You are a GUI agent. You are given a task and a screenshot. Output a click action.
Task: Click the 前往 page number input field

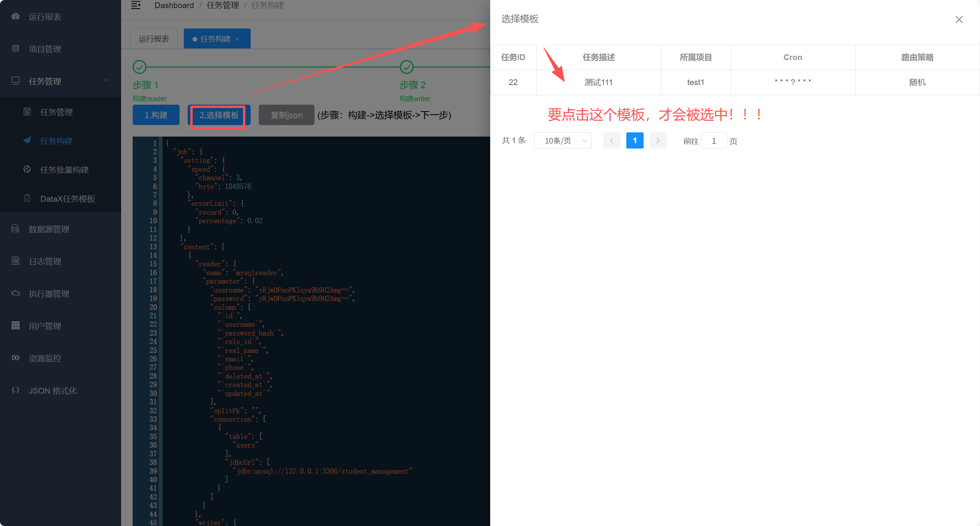tap(714, 141)
